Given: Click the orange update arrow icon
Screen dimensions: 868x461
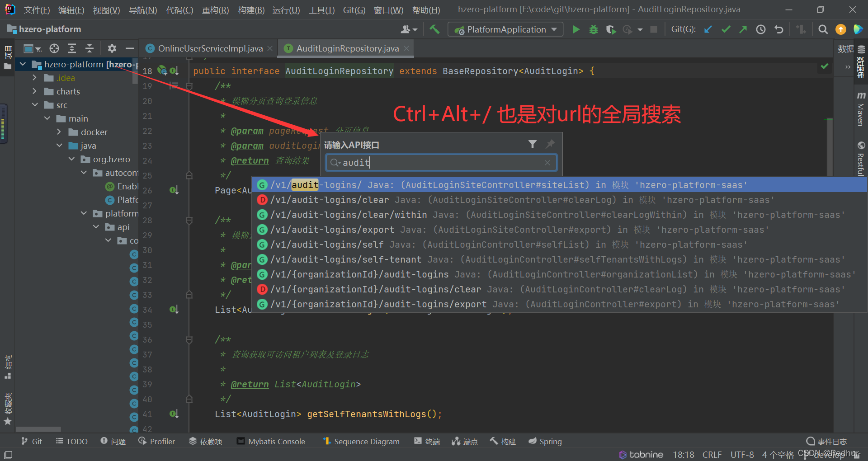Looking at the screenshot, I should [840, 29].
